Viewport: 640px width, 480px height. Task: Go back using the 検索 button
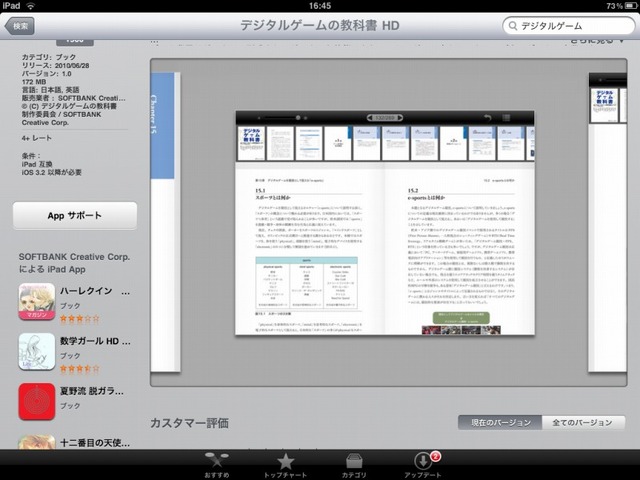(20, 26)
